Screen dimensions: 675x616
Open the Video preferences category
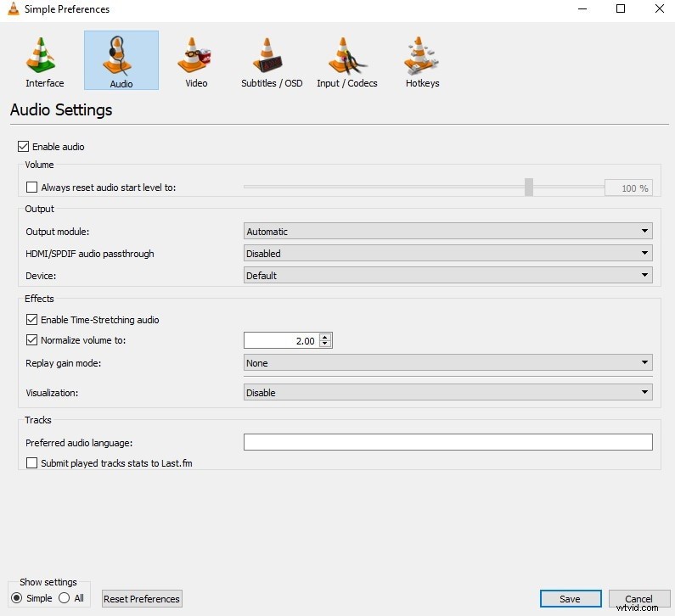click(196, 61)
